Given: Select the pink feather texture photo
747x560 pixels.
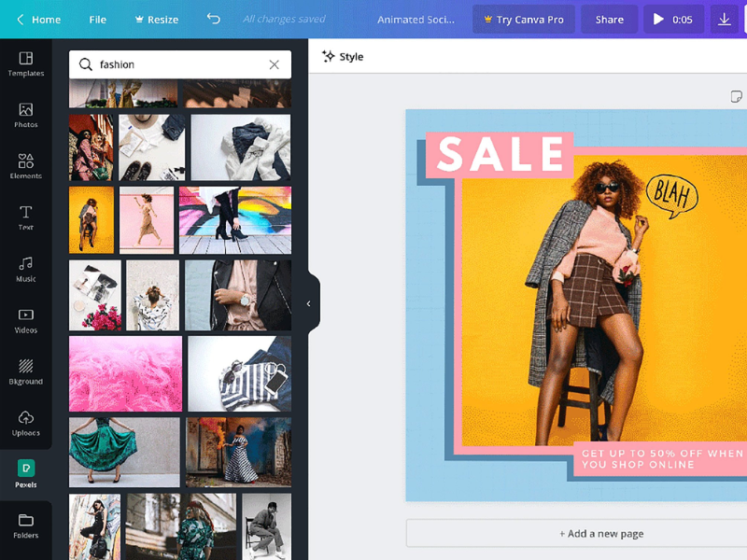Looking at the screenshot, I should click(125, 374).
